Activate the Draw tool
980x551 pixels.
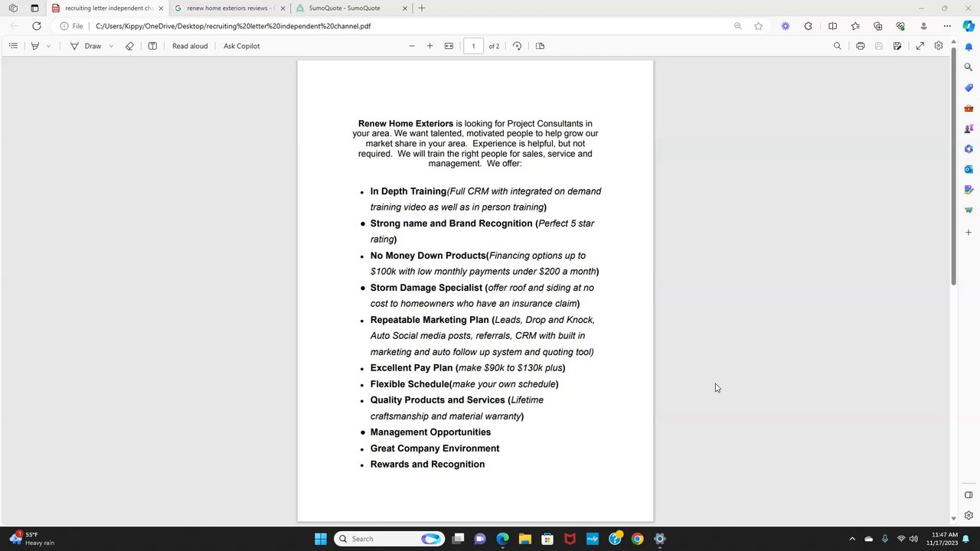coord(86,46)
